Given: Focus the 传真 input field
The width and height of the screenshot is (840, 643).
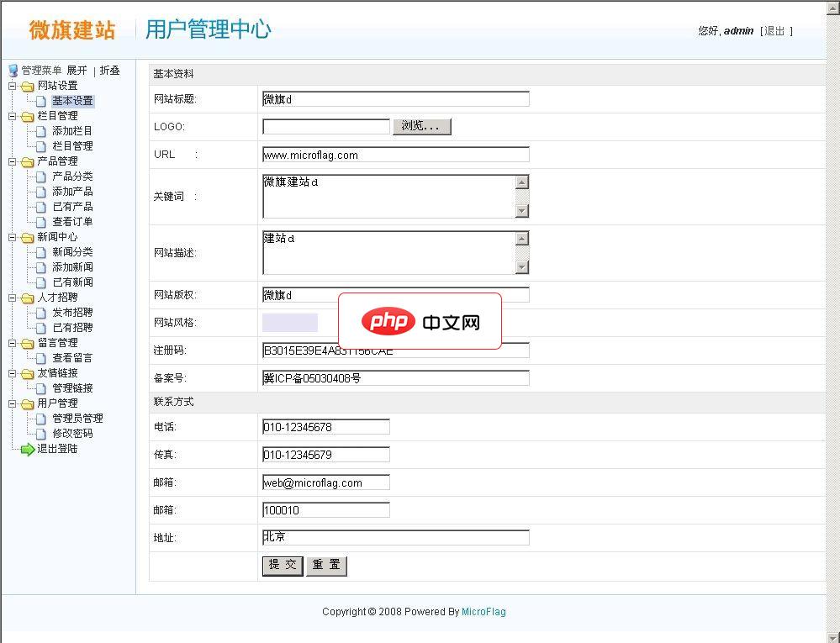Looking at the screenshot, I should (x=325, y=455).
